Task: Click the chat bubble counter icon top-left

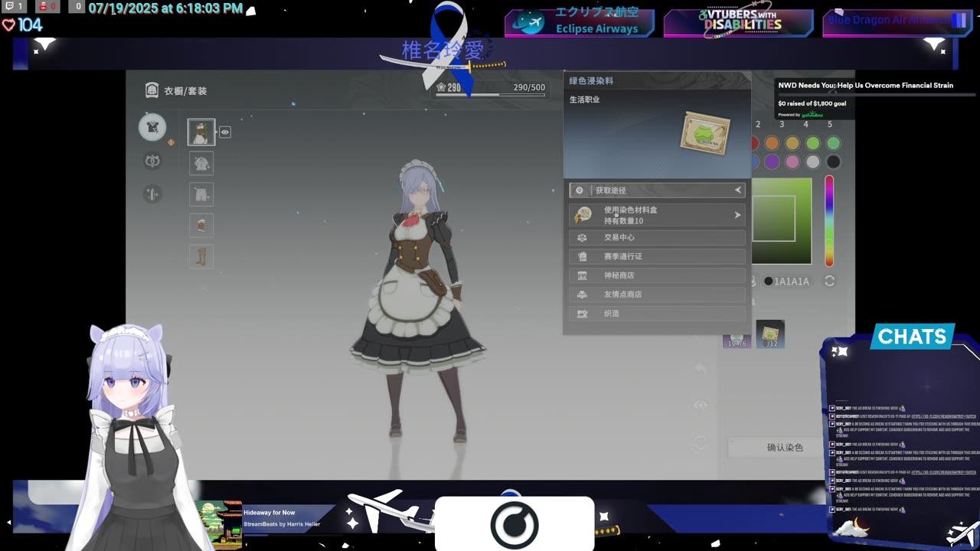Action: (x=15, y=7)
